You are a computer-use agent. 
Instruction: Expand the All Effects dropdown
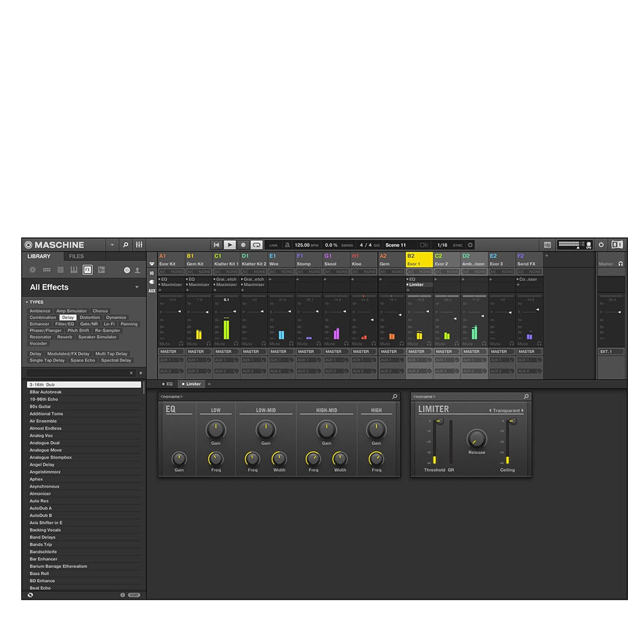(137, 287)
